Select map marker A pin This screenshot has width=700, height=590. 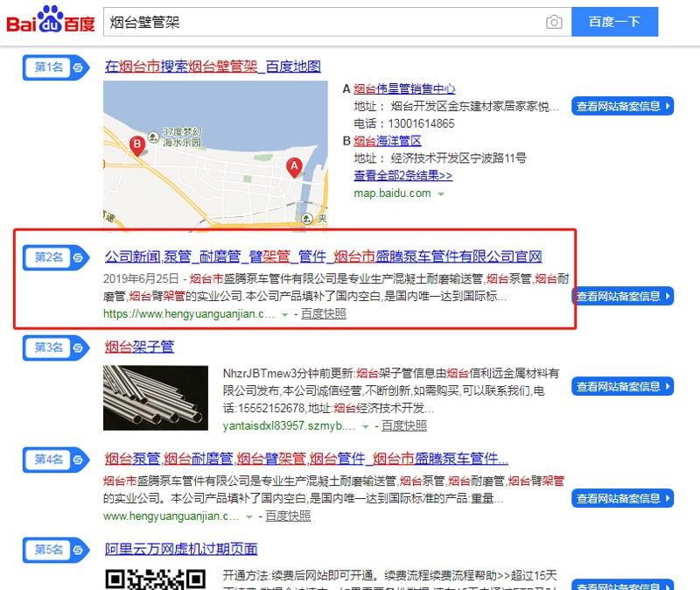point(294,168)
